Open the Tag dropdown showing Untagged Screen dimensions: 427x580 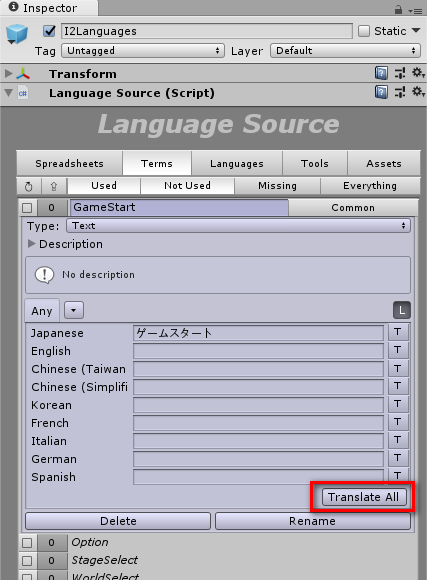[143, 51]
